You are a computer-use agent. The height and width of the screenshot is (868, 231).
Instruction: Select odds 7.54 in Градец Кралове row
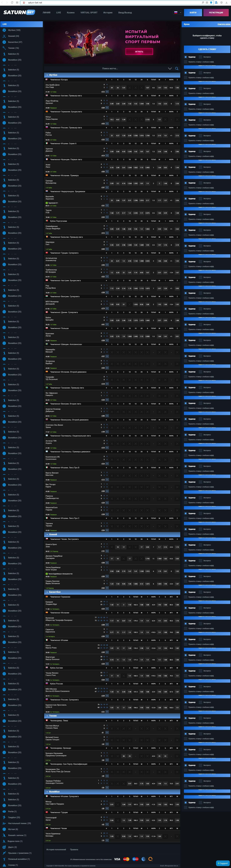pyautogui.click(x=118, y=584)
